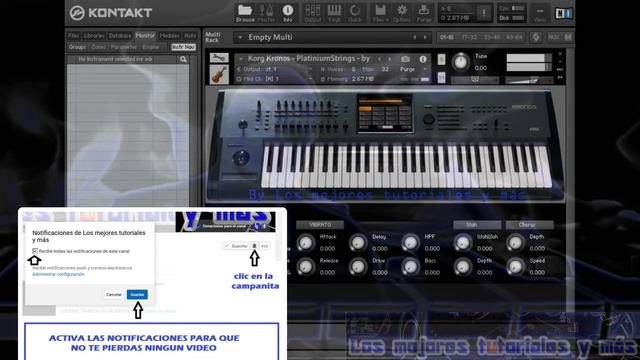Image resolution: width=640 pixels, height=360 pixels.
Task: Select rack page 49-64
Action: pyautogui.click(x=514, y=37)
